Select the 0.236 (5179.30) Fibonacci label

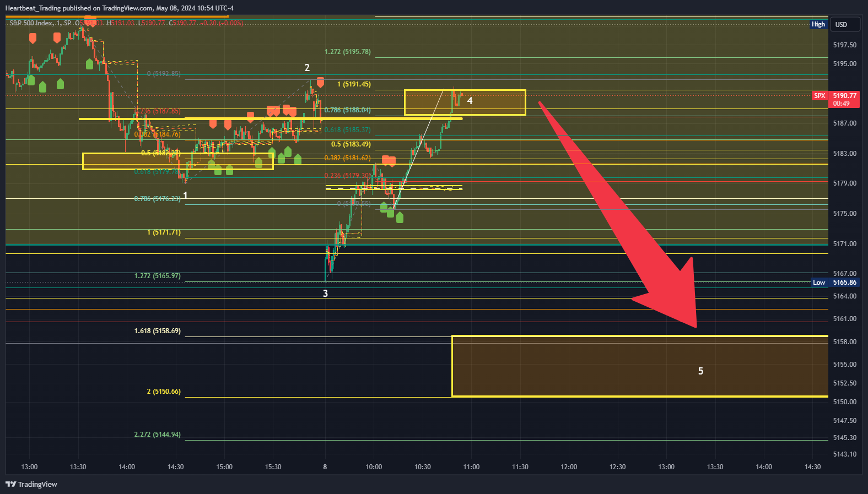pyautogui.click(x=348, y=176)
